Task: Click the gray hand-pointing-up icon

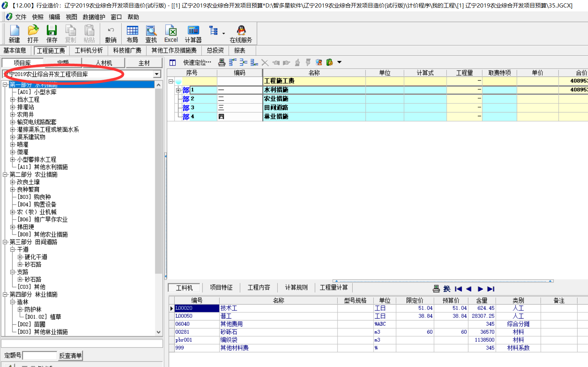Action: 298,62
